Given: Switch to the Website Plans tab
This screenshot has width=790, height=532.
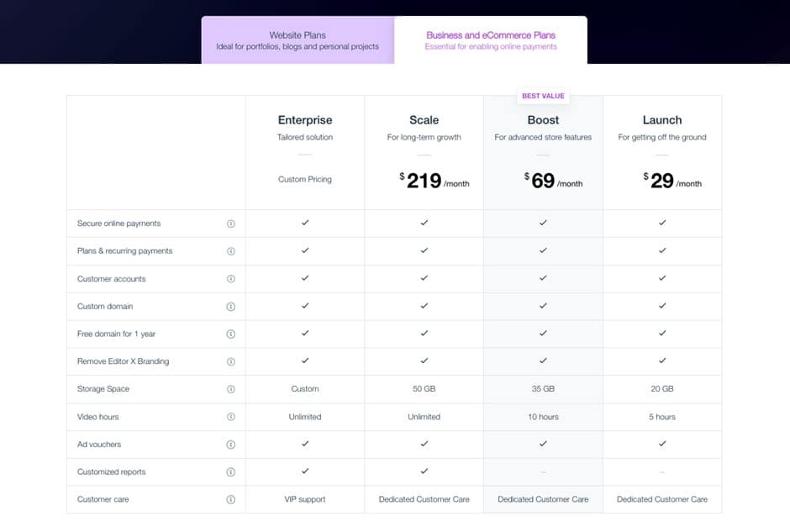Looking at the screenshot, I should click(x=298, y=40).
